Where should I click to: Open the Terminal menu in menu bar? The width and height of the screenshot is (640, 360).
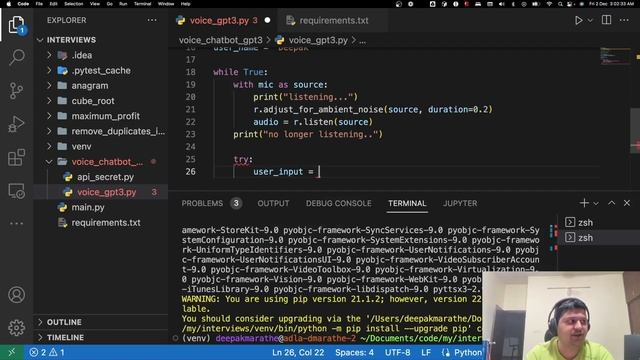142,4
